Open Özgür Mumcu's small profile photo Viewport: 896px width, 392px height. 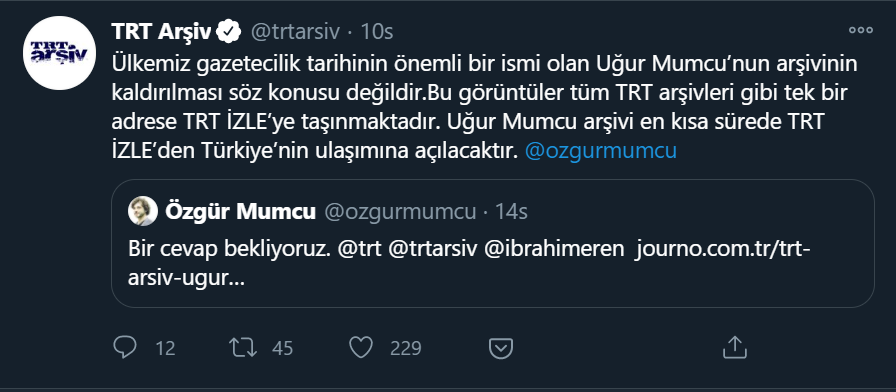pos(143,211)
